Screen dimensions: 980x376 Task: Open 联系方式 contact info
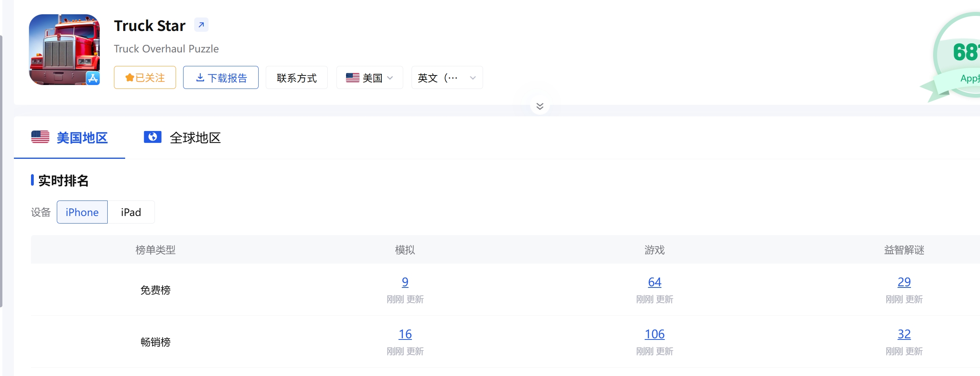coord(297,77)
